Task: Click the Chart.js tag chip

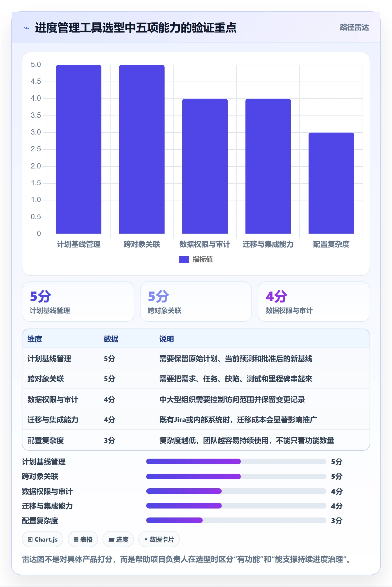Action: pyautogui.click(x=43, y=539)
